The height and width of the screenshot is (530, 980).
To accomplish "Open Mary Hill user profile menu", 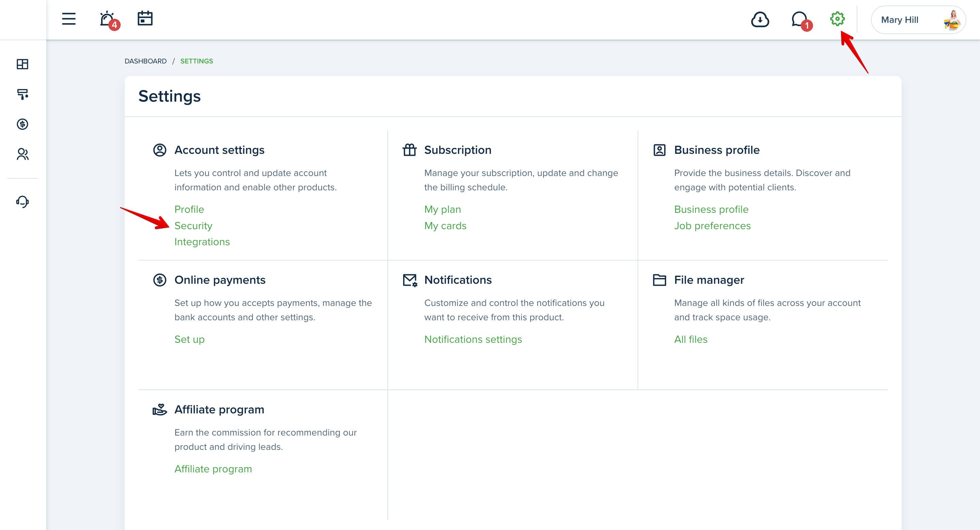I will tap(918, 20).
